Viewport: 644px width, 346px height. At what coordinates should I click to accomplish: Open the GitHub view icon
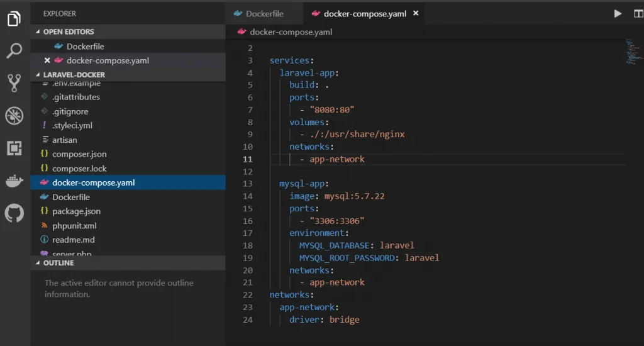point(14,213)
